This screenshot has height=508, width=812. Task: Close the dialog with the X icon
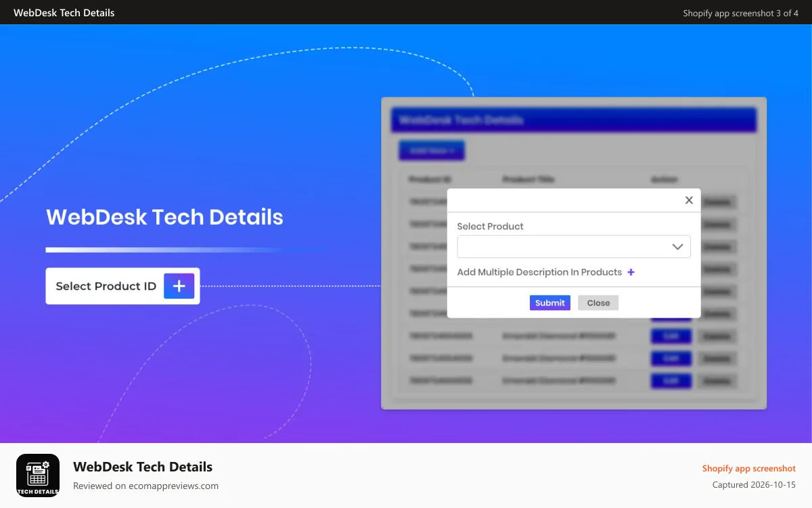689,200
